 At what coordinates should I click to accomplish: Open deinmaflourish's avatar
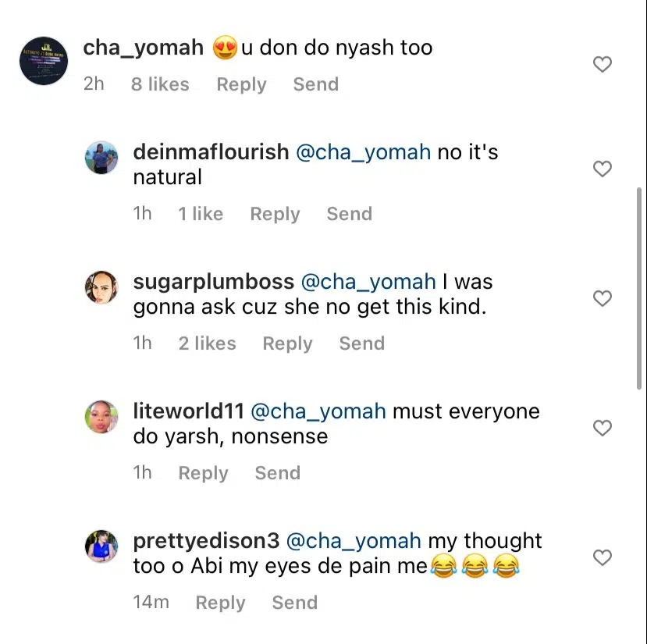click(x=101, y=158)
